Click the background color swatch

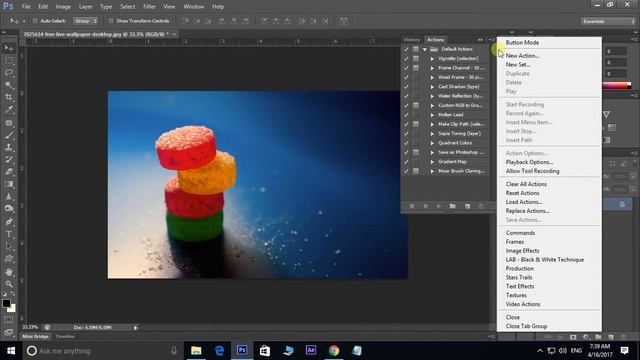(13, 308)
